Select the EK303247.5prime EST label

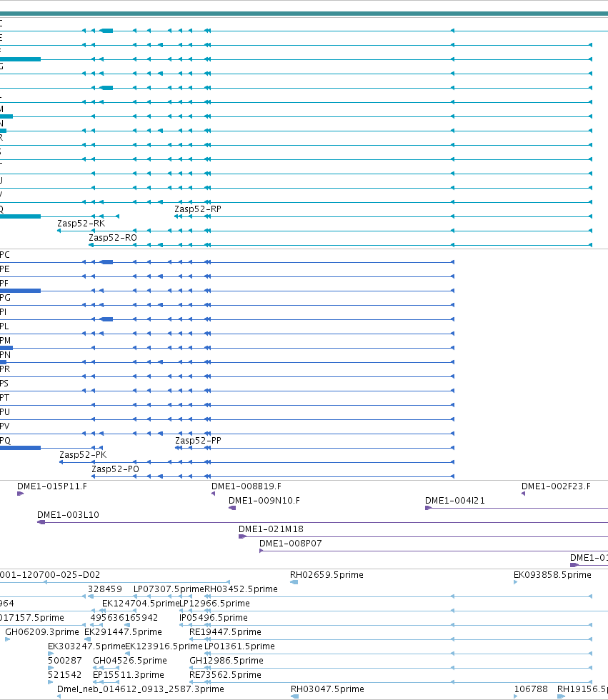pyautogui.click(x=86, y=646)
